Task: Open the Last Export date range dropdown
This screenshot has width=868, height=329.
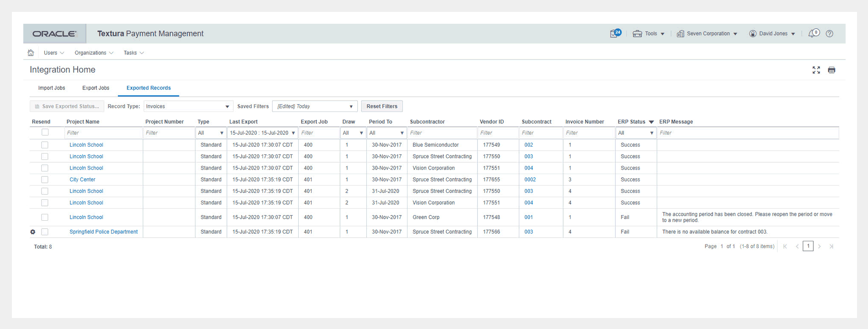Action: click(263, 133)
